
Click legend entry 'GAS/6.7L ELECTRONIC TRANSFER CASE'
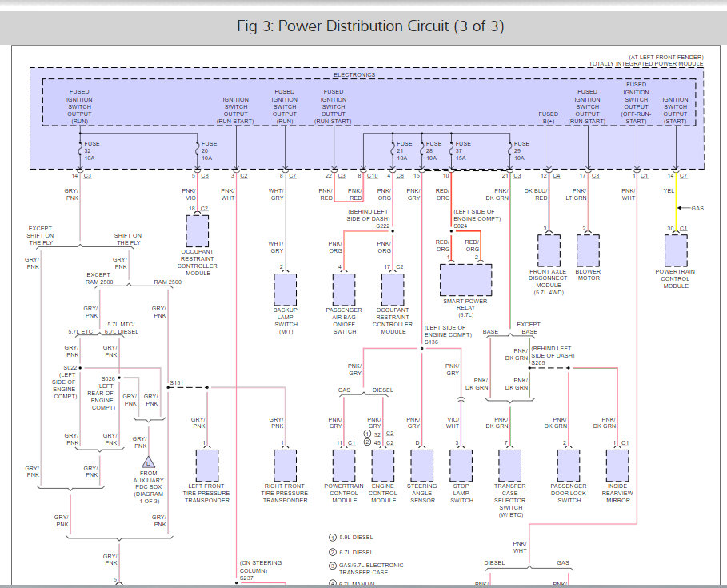pos(366,569)
